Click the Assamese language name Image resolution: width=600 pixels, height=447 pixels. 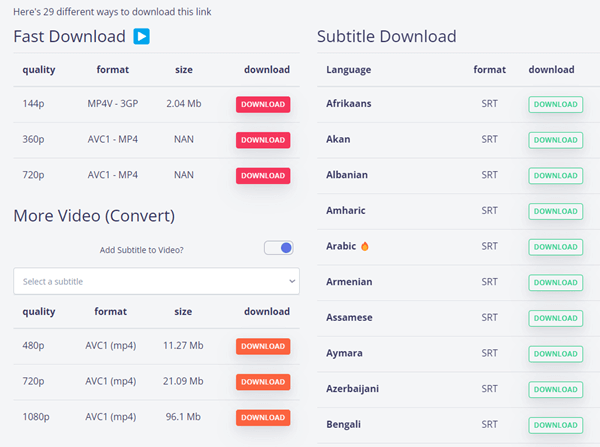[x=349, y=317]
